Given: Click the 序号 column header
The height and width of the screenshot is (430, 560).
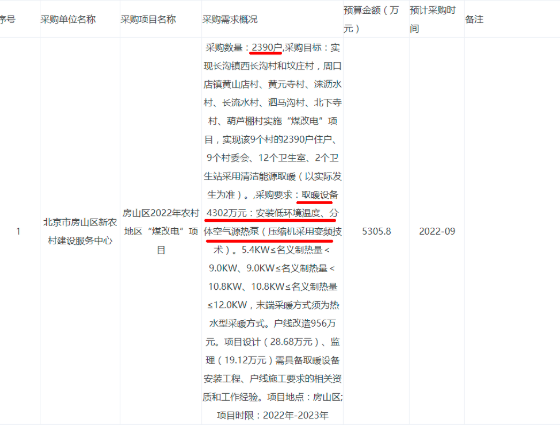Looking at the screenshot, I should click(7, 19).
